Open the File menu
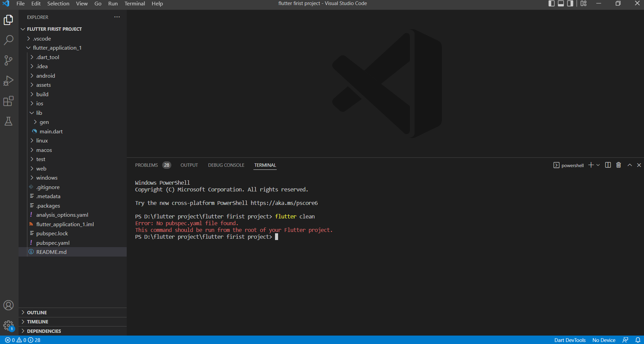The height and width of the screenshot is (344, 644). coord(21,3)
